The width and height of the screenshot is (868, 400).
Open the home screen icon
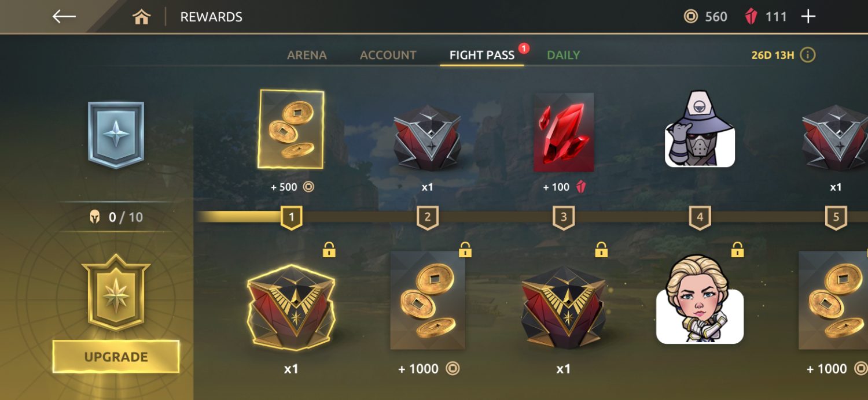[x=141, y=17]
